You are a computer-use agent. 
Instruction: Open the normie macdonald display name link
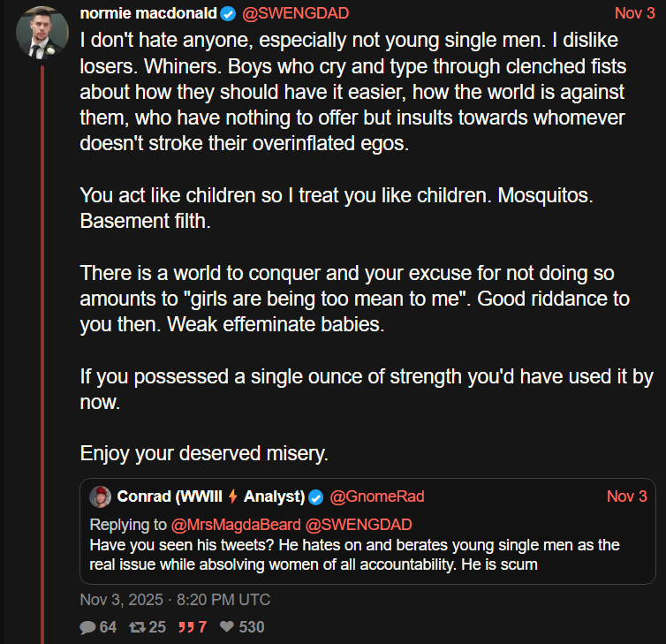tap(148, 13)
